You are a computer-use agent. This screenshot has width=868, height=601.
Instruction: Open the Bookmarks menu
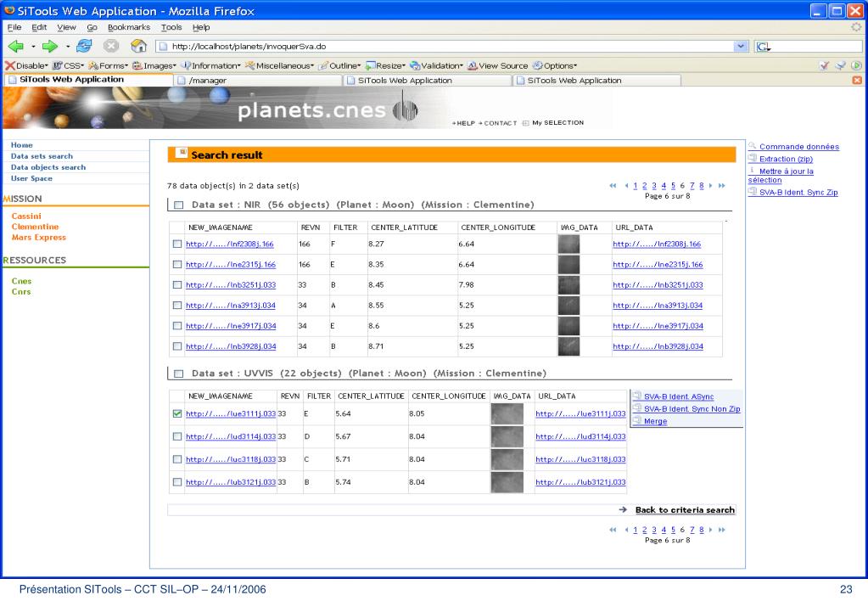[x=129, y=27]
